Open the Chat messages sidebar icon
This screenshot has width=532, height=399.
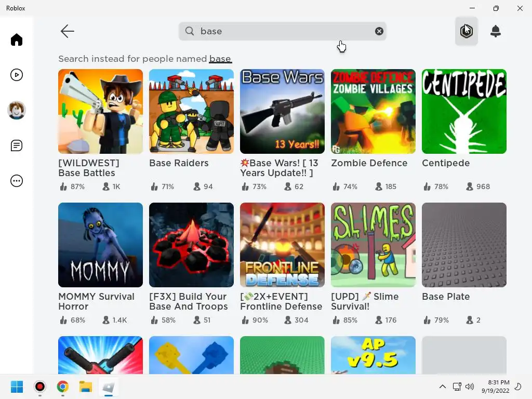(x=16, y=145)
